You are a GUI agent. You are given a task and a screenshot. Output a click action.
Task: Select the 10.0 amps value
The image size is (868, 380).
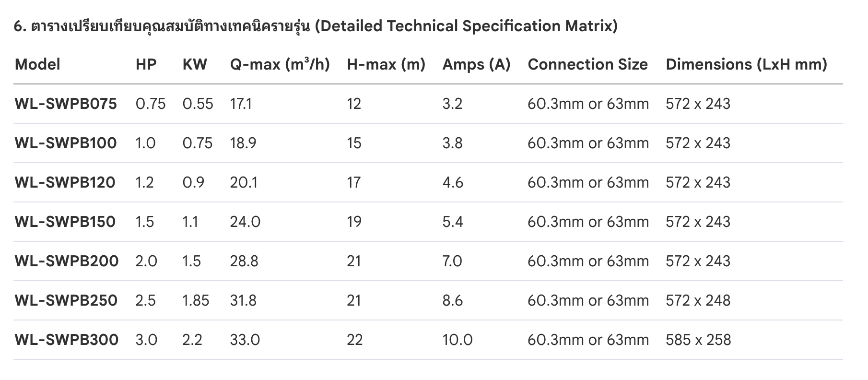tap(457, 340)
